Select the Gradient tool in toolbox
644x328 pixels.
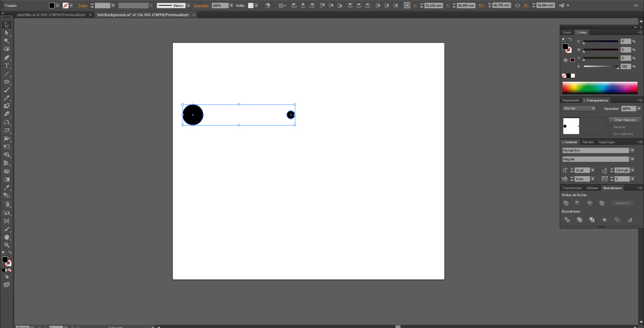(x=6, y=179)
